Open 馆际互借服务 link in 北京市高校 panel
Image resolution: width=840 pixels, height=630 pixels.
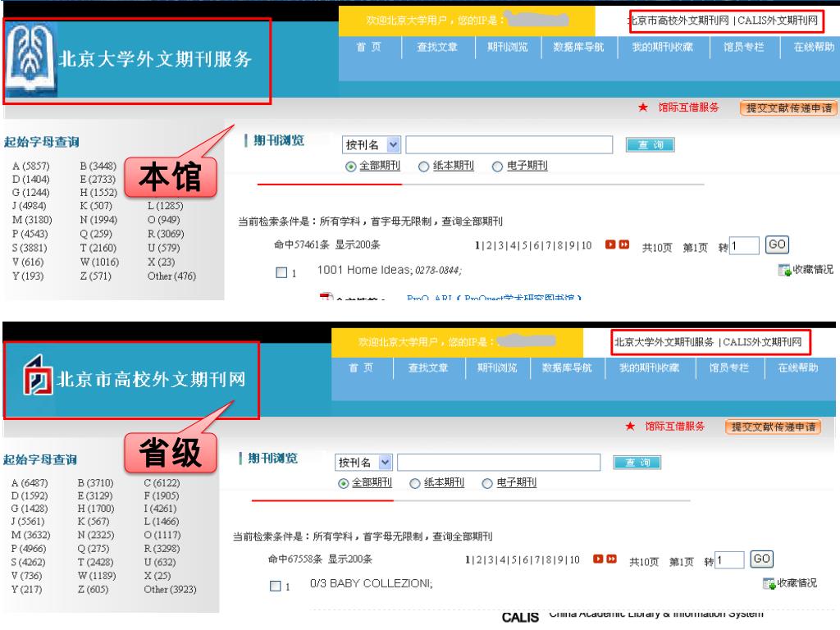[x=674, y=427]
